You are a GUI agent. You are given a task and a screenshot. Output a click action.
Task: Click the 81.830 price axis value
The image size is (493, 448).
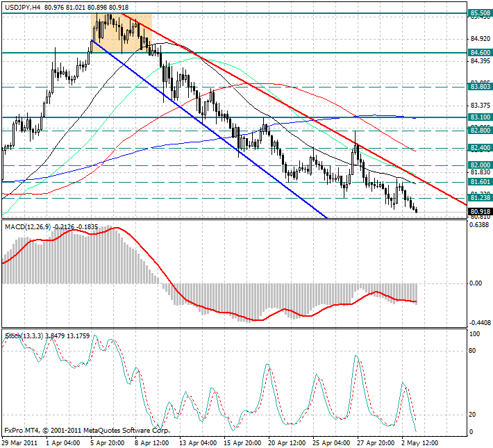[x=480, y=172]
